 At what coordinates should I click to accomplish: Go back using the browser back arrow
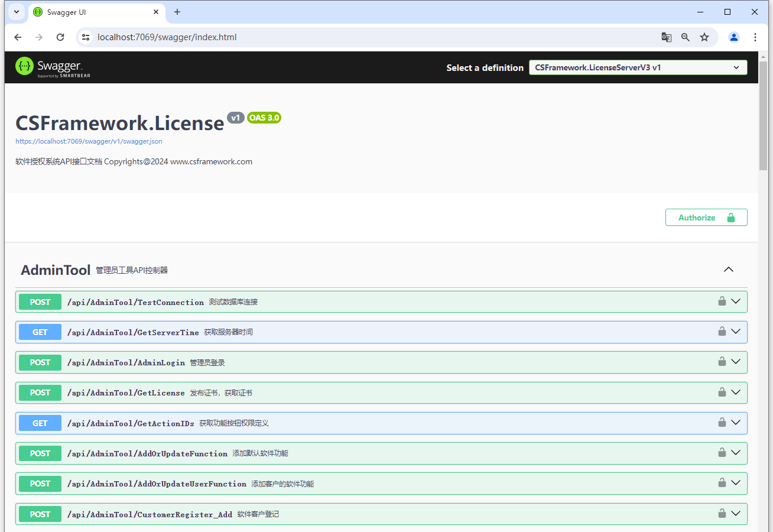(18, 37)
